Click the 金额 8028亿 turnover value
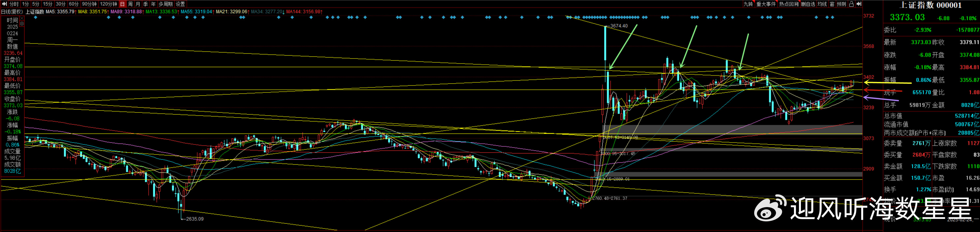The image size is (980, 232). (970, 105)
